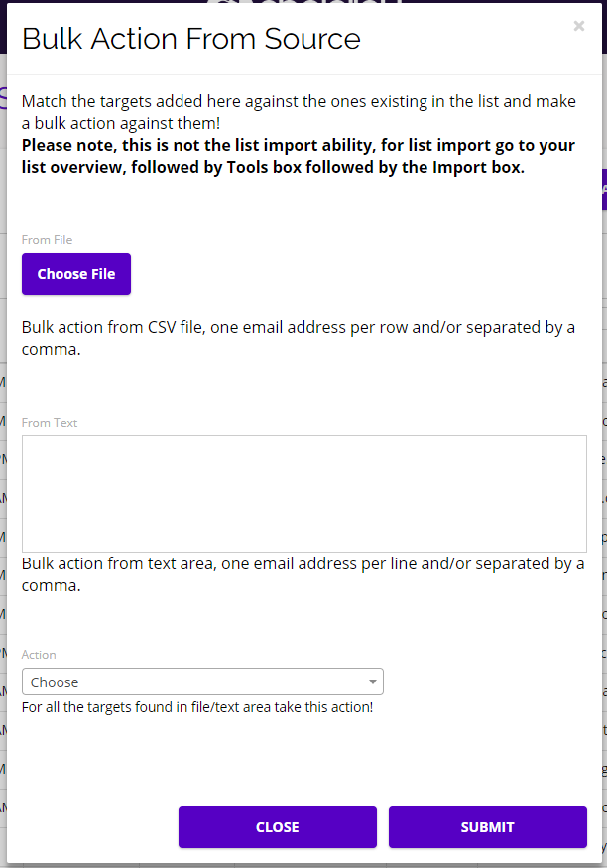Click the bold list import note text

(x=298, y=155)
